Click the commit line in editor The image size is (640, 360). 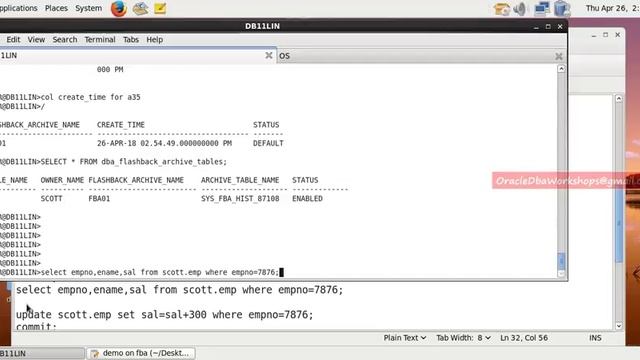click(36, 327)
